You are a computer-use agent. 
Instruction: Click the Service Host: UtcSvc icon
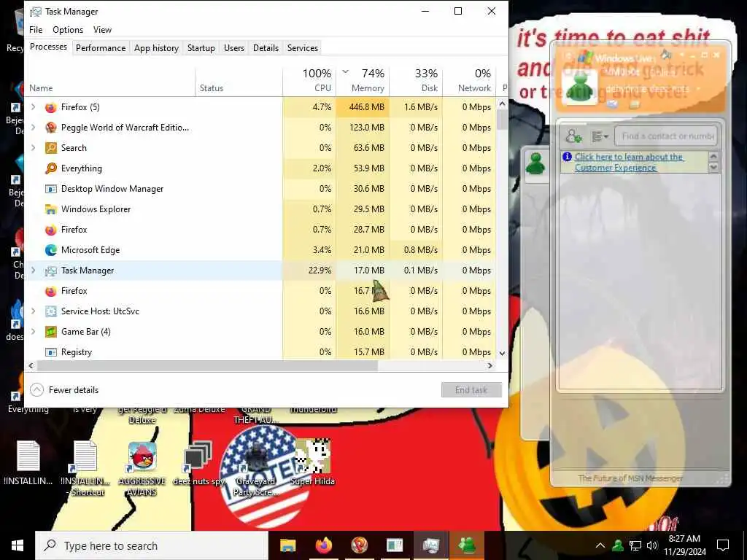[51, 311]
